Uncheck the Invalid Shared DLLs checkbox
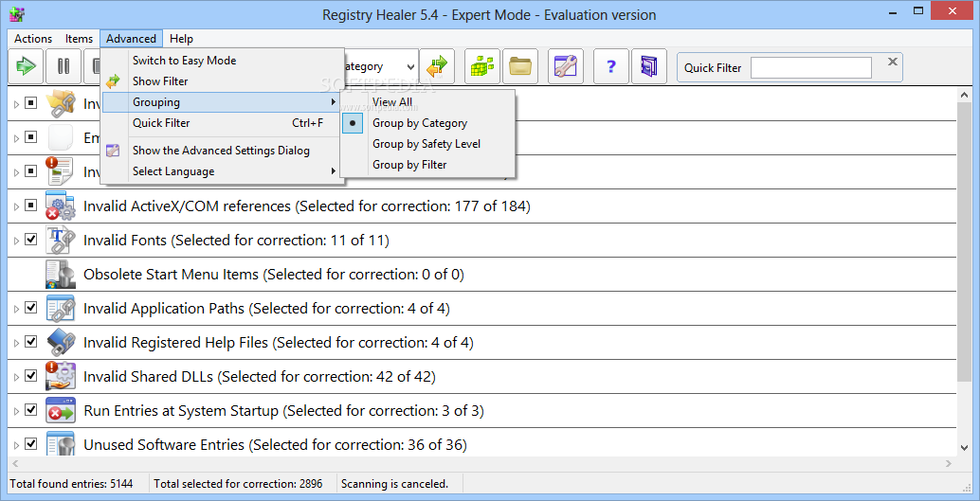The image size is (980, 501). coord(30,375)
